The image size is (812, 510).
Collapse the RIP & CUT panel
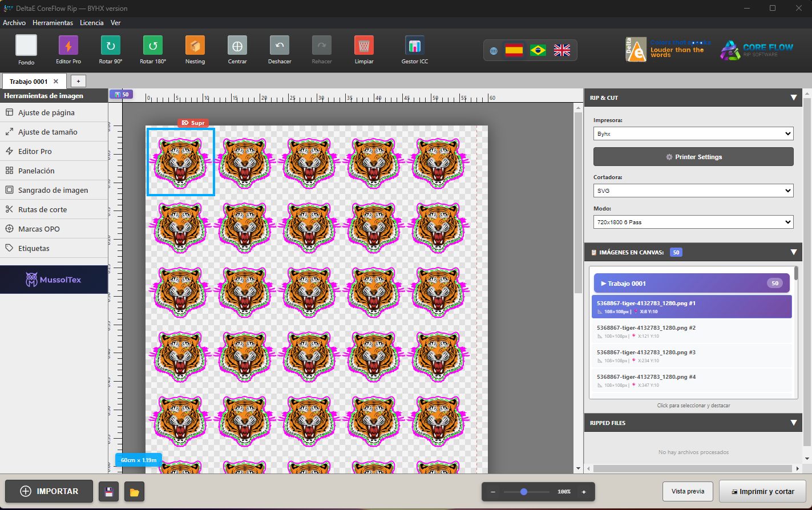[793, 98]
